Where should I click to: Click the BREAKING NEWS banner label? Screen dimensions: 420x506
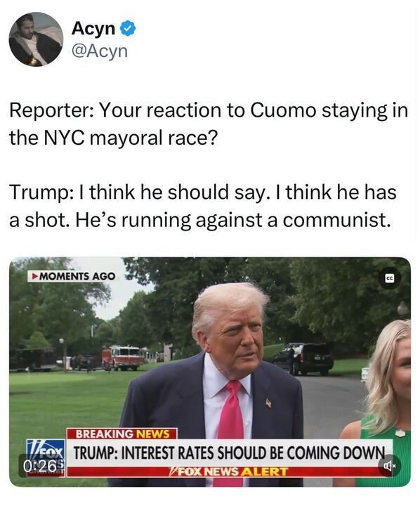click(122, 434)
